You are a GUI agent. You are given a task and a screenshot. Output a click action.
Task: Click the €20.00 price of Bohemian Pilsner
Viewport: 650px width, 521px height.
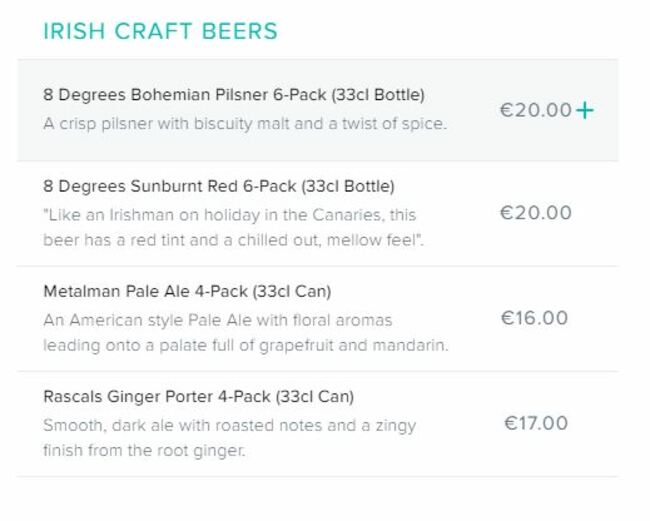(x=536, y=110)
